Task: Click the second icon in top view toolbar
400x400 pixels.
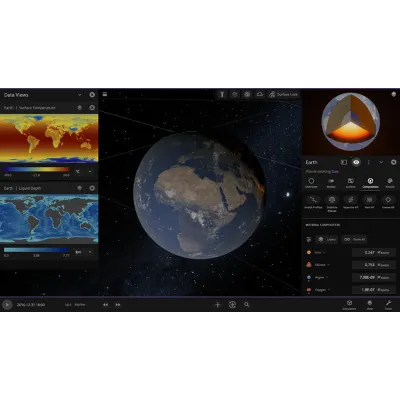Action: click(235, 95)
